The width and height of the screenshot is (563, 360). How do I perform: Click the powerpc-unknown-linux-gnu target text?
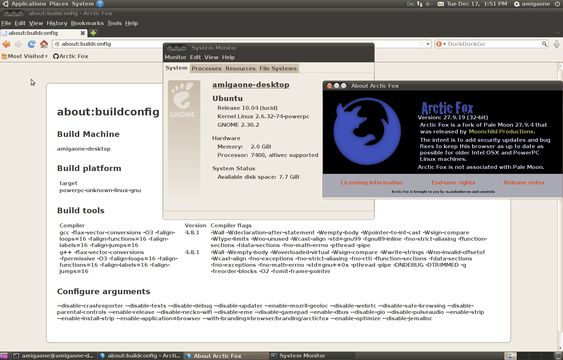click(100, 190)
